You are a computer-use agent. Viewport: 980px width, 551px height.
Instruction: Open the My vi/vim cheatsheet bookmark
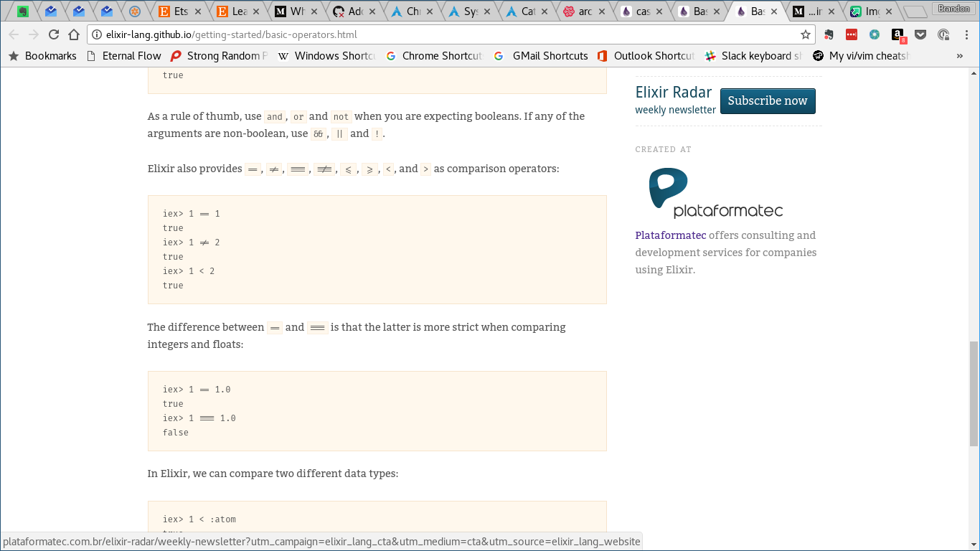click(x=861, y=55)
